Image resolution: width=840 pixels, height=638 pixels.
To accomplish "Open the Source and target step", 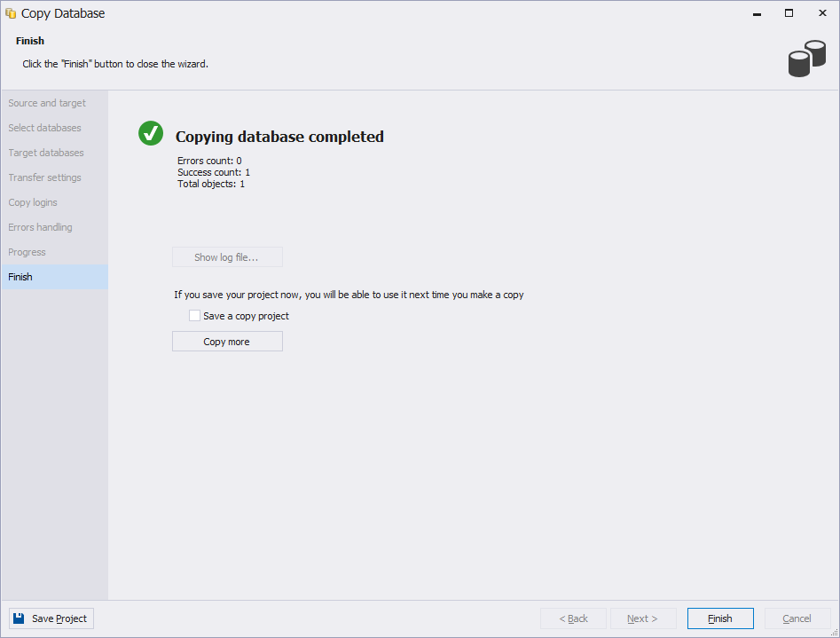I will pos(47,103).
